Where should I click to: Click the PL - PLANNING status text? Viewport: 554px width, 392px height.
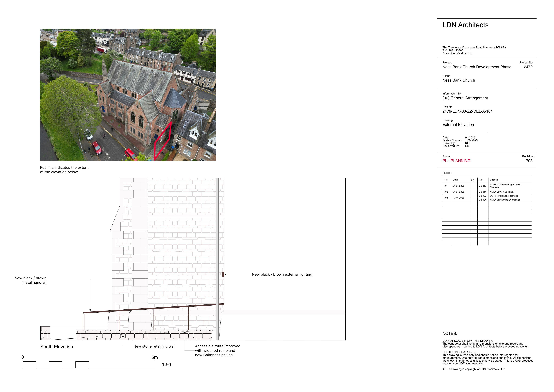(456, 161)
